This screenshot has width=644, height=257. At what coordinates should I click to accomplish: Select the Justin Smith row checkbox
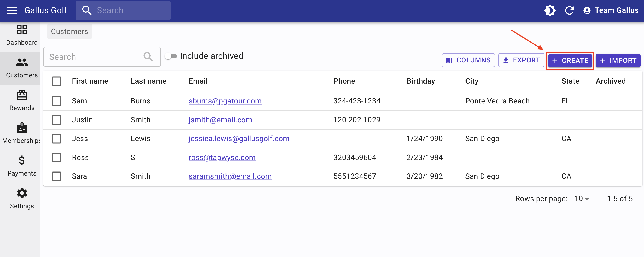57,120
